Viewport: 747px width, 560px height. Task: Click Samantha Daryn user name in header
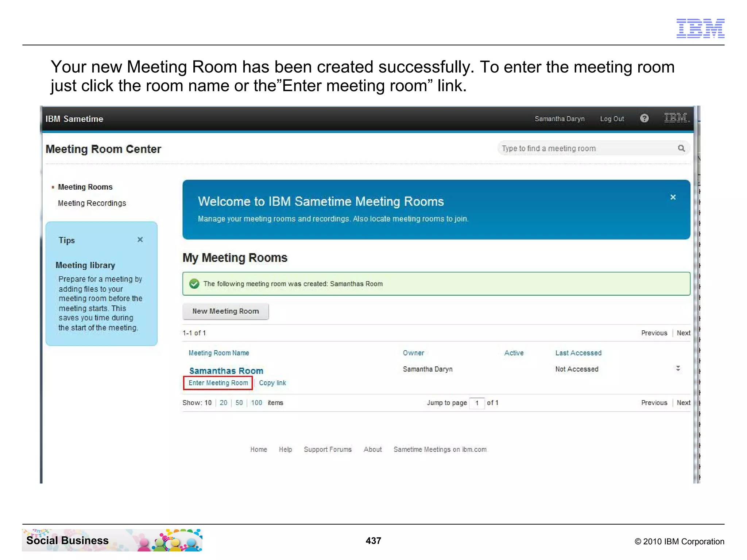click(560, 119)
